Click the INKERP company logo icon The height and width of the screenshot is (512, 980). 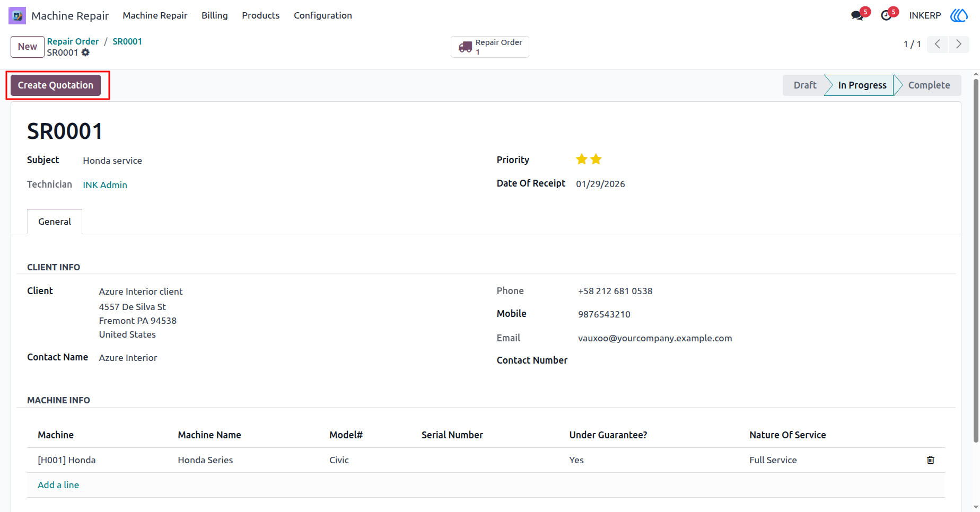pyautogui.click(x=959, y=15)
